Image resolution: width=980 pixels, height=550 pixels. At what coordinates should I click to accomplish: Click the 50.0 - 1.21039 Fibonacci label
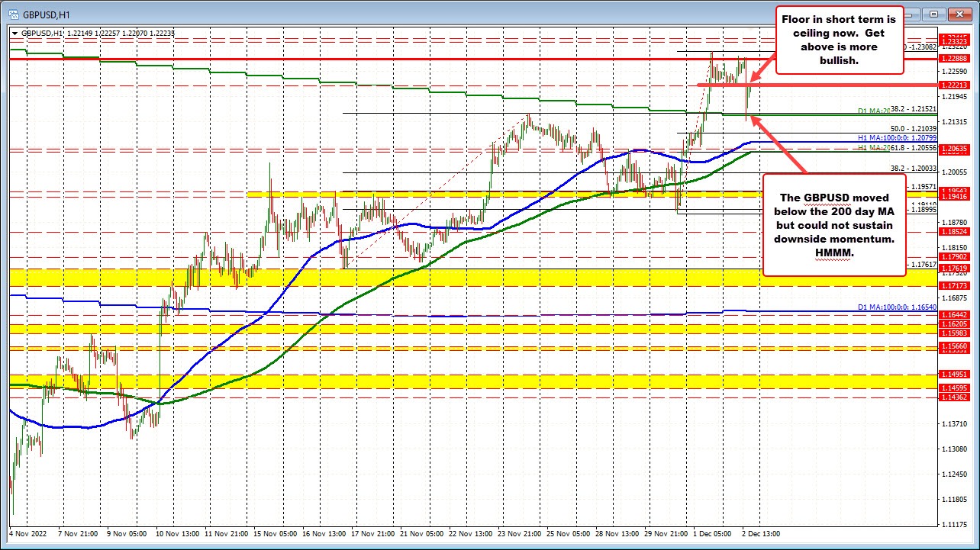coord(912,129)
